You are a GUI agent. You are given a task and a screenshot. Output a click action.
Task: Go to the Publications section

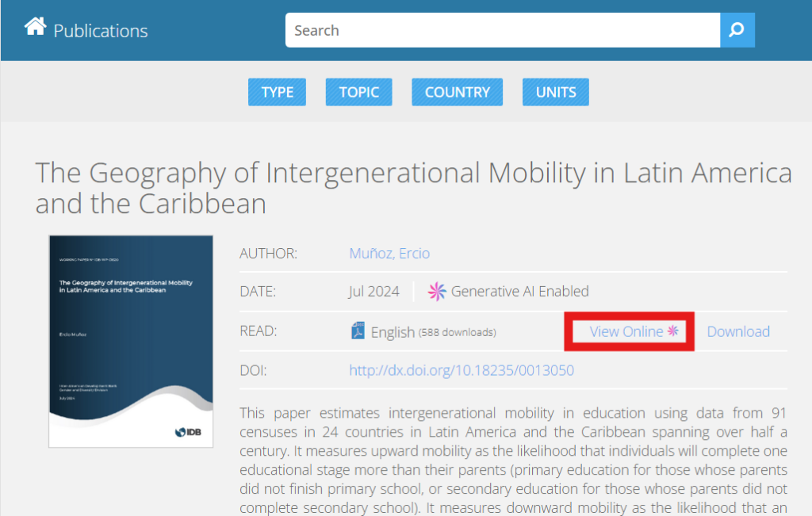[101, 31]
